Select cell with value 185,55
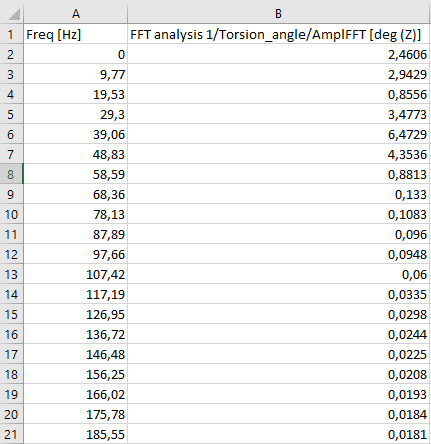 (x=76, y=434)
